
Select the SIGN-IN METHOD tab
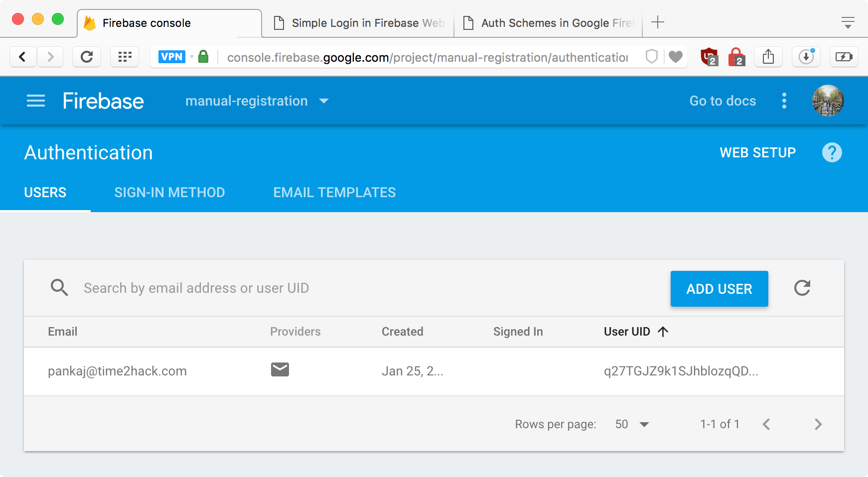tap(169, 192)
